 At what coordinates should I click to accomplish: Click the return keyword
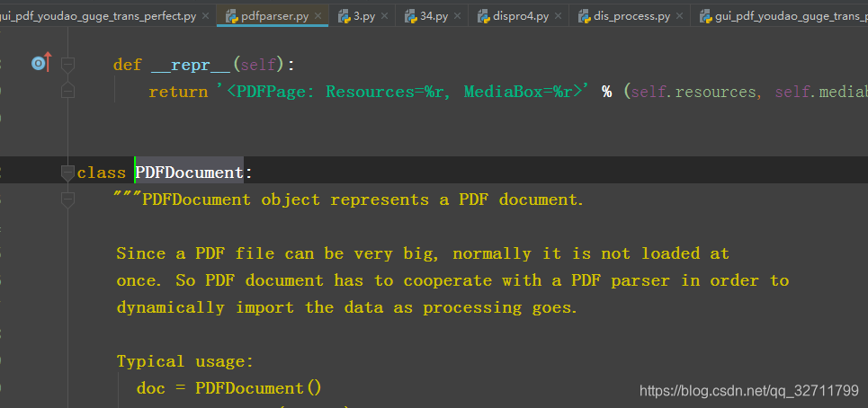[178, 92]
